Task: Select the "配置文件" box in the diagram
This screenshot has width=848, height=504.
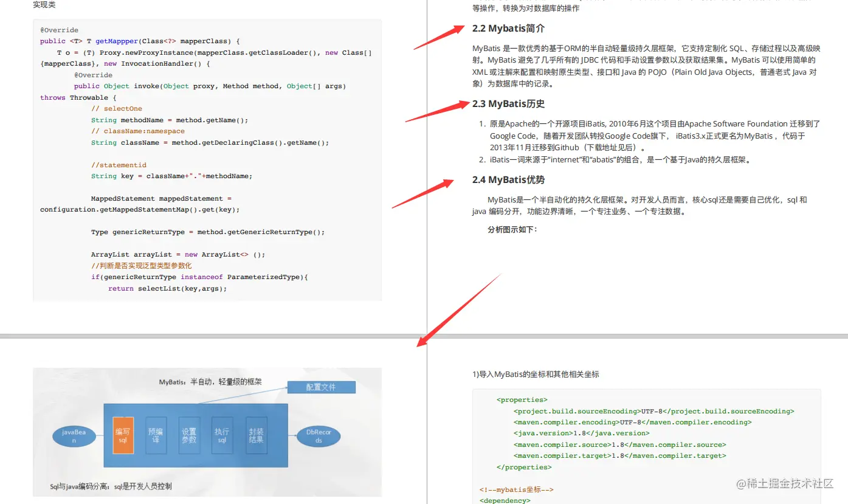Action: [x=321, y=387]
